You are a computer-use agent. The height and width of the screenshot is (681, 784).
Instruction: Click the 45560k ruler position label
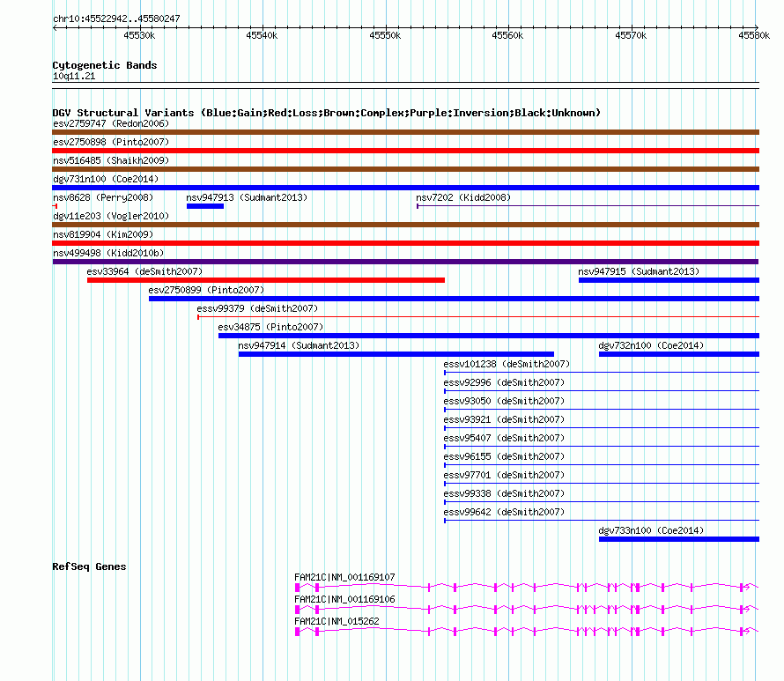[x=507, y=35]
